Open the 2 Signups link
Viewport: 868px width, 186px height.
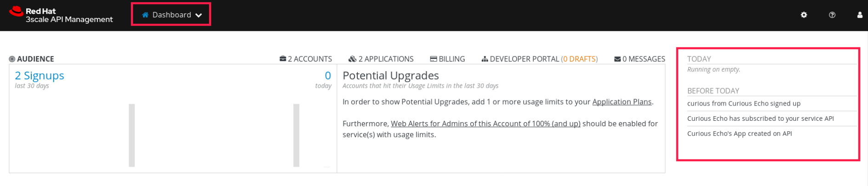[40, 75]
